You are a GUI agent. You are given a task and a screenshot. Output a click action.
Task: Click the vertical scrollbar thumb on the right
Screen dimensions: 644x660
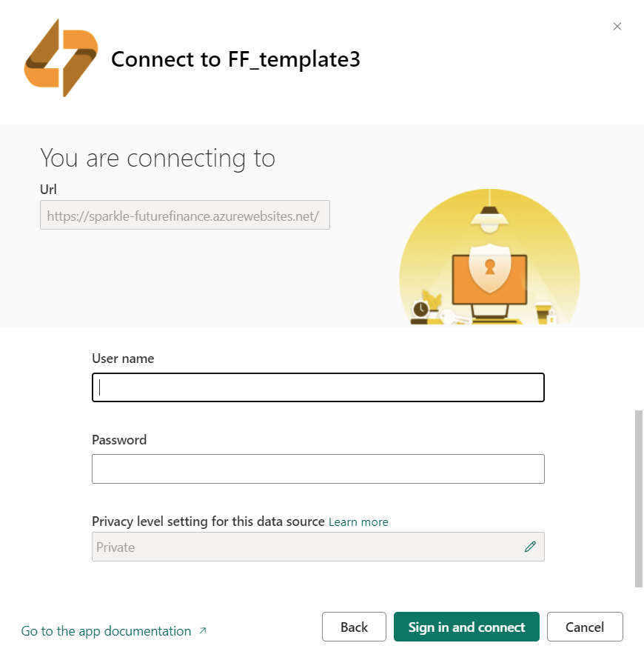pyautogui.click(x=639, y=499)
